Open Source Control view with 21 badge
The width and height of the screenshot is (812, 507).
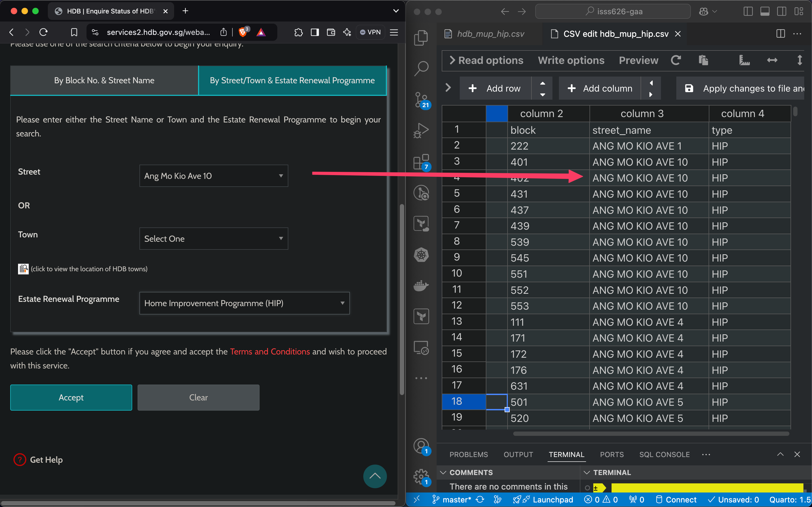coord(421,100)
